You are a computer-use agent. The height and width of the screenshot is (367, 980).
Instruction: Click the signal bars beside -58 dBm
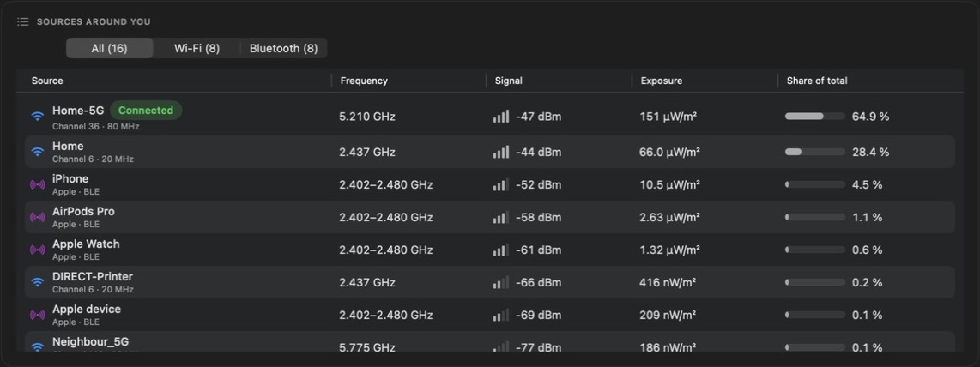point(500,217)
